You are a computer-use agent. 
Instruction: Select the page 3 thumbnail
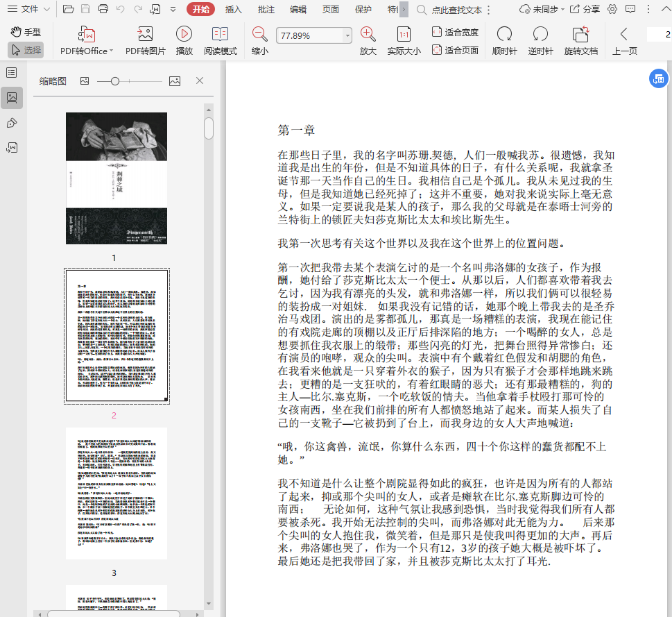[x=116, y=493]
